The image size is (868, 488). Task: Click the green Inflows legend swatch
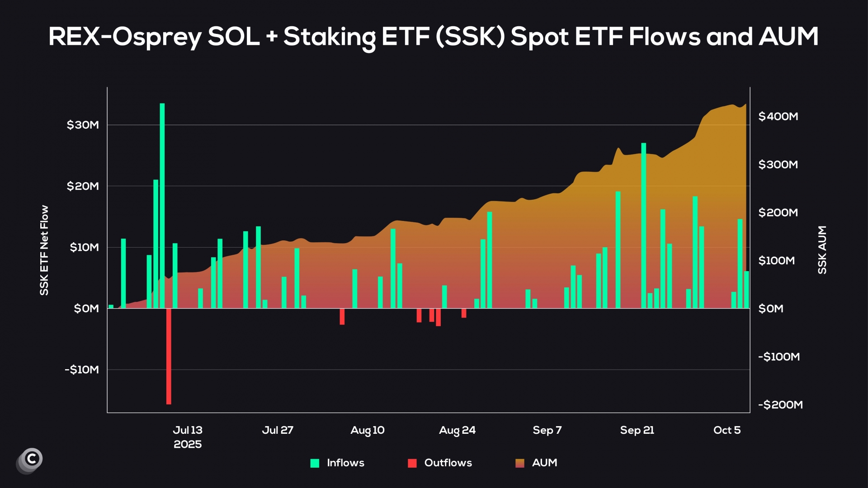tap(315, 463)
